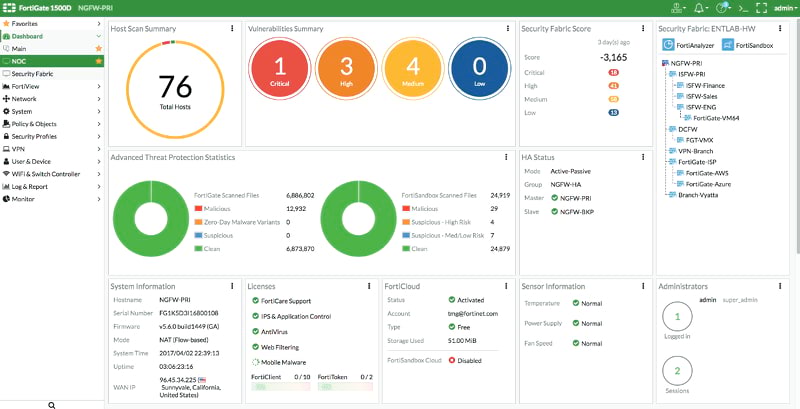
Task: Collapse the Dashboard section
Action: pos(52,36)
